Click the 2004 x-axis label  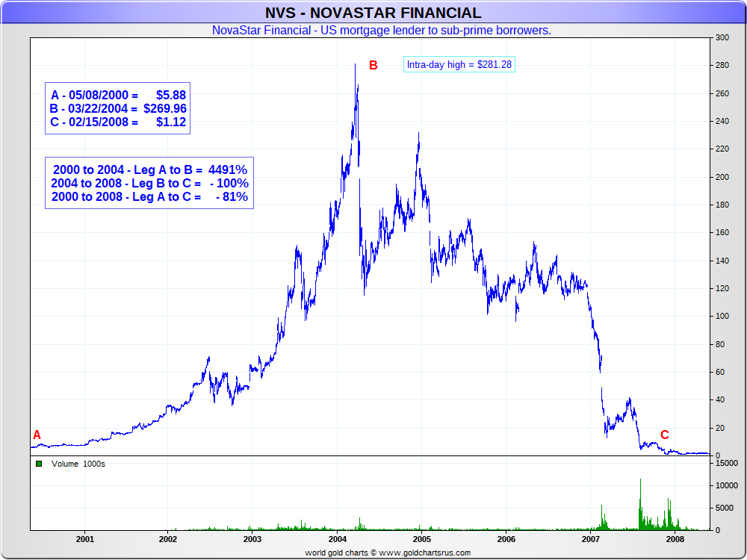click(337, 539)
